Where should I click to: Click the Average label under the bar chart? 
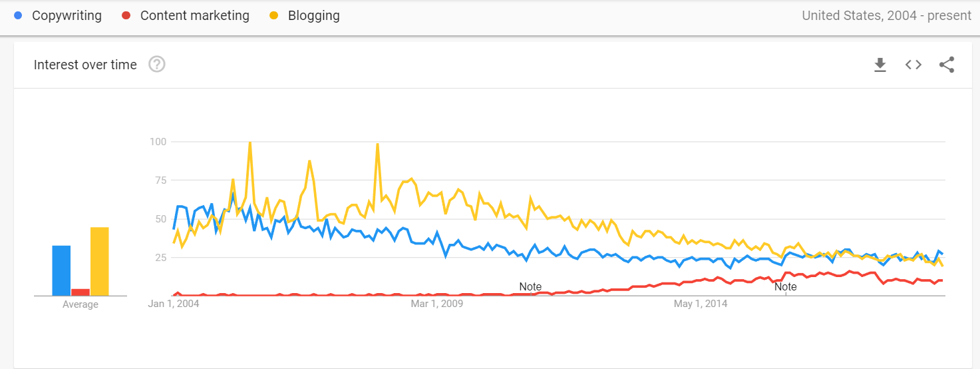click(x=81, y=304)
